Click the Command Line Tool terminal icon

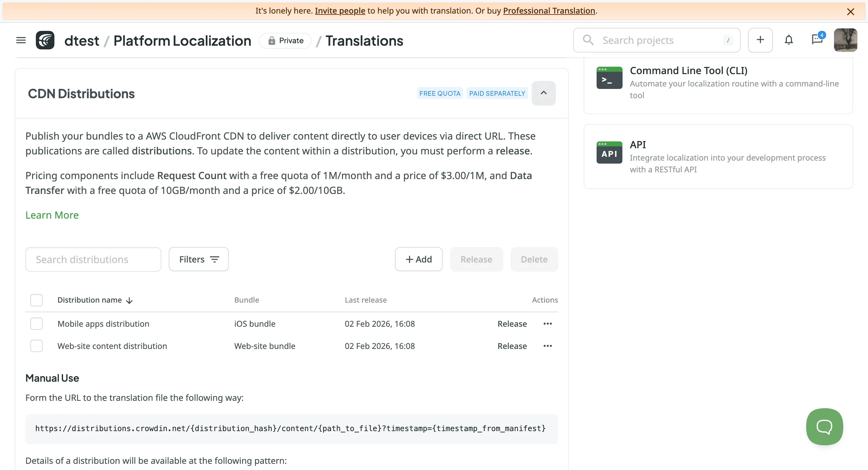[x=609, y=78]
